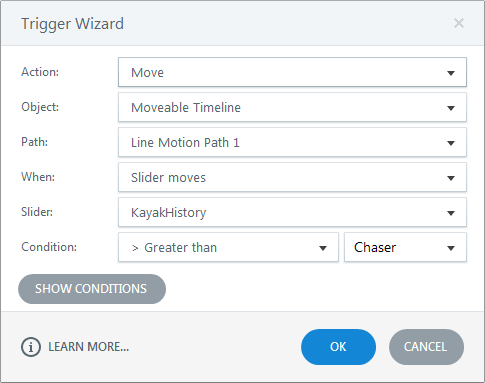Click the info circle icon
485x383 pixels.
tap(31, 347)
